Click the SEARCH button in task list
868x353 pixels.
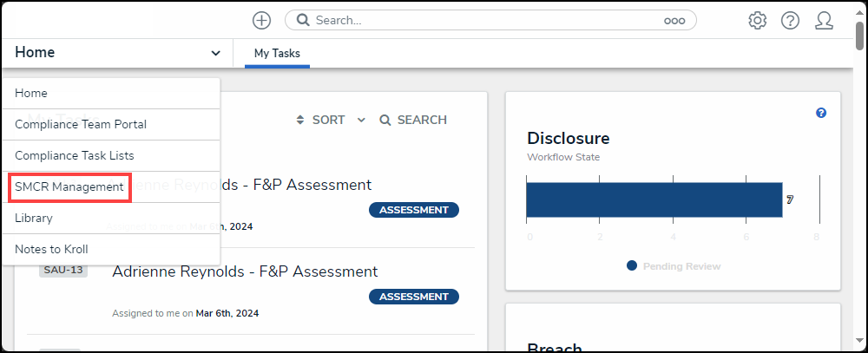pyautogui.click(x=413, y=120)
